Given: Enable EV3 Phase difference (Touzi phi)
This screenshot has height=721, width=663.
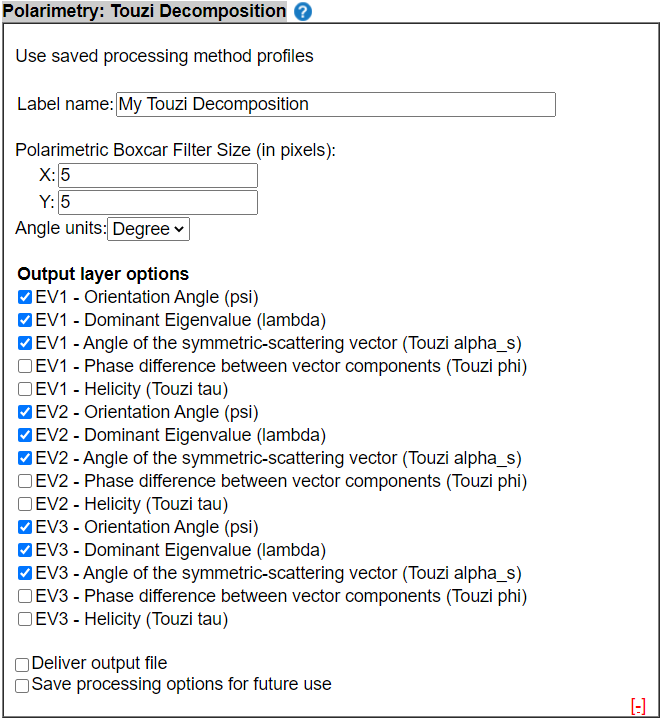Looking at the screenshot, I should coord(25,596).
